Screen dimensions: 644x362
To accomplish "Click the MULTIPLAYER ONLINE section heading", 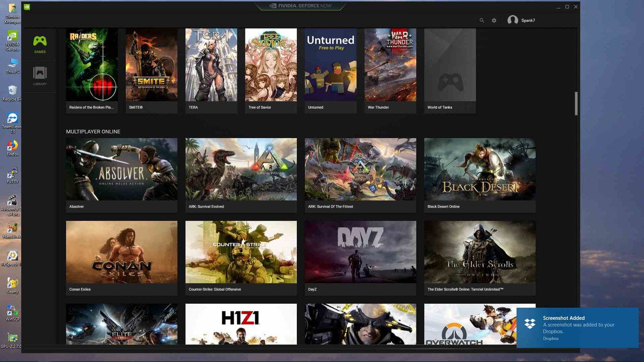I will 93,132.
